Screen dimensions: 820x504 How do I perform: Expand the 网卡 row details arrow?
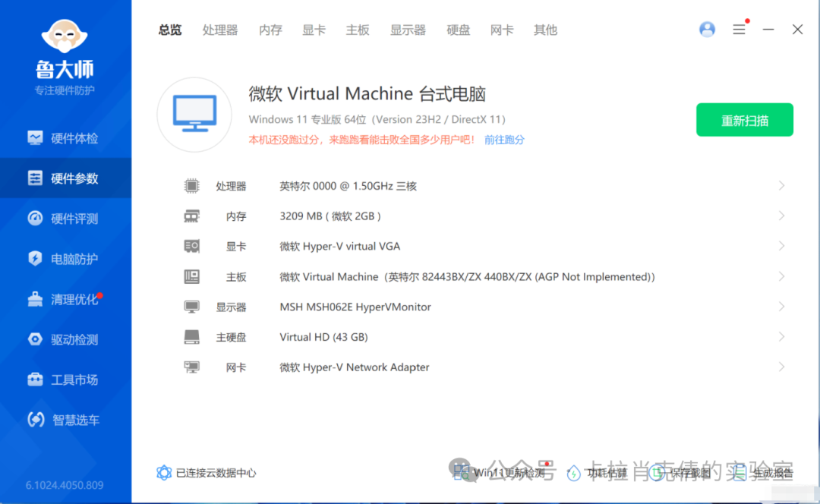[x=781, y=367]
